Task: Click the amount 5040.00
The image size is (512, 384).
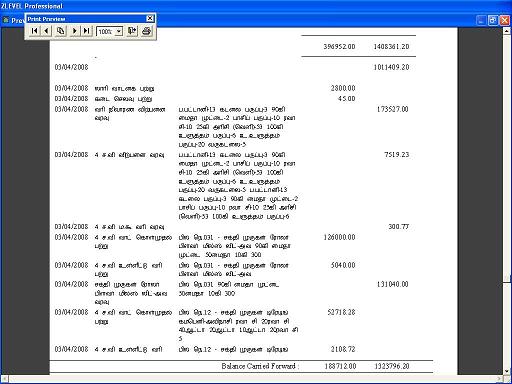Action: [343, 265]
